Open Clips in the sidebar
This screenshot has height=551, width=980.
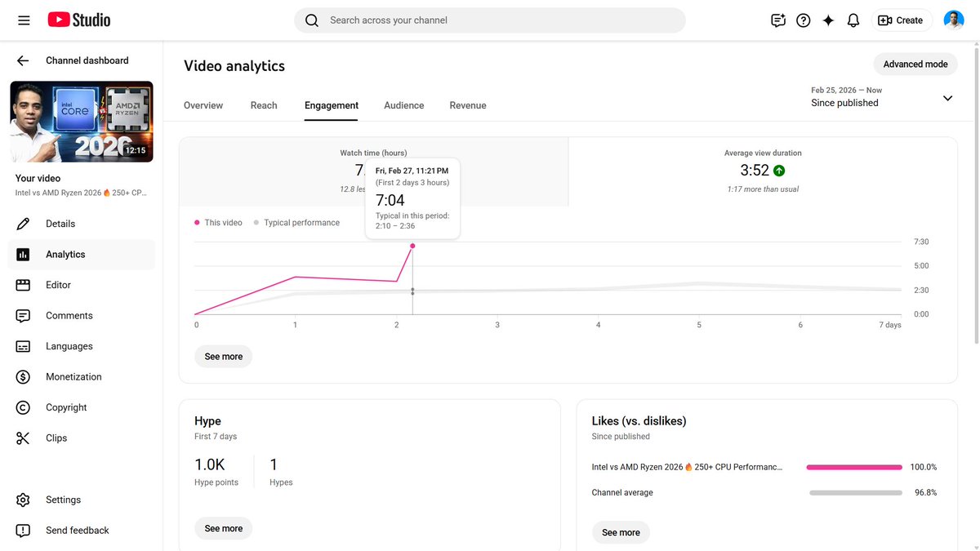coord(82,438)
